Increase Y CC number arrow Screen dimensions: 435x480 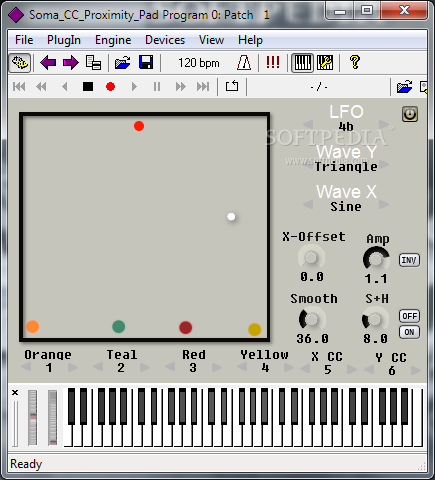(416, 370)
